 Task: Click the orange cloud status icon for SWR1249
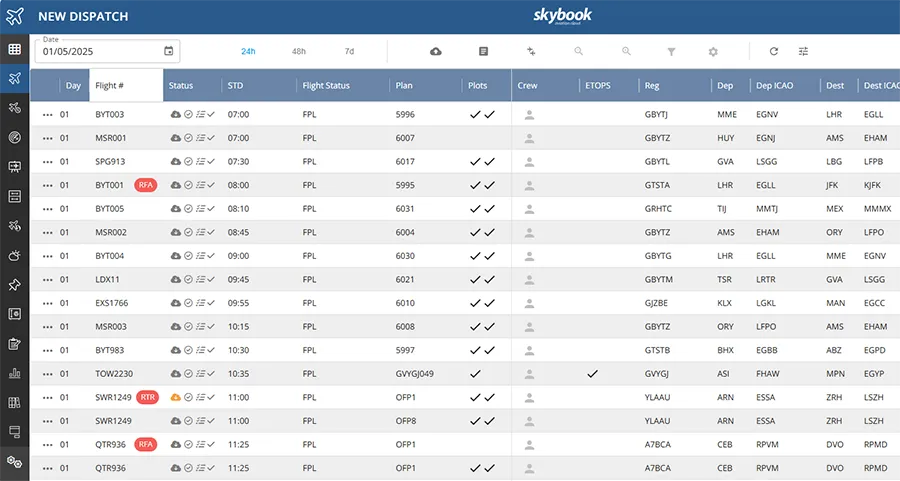coord(176,397)
